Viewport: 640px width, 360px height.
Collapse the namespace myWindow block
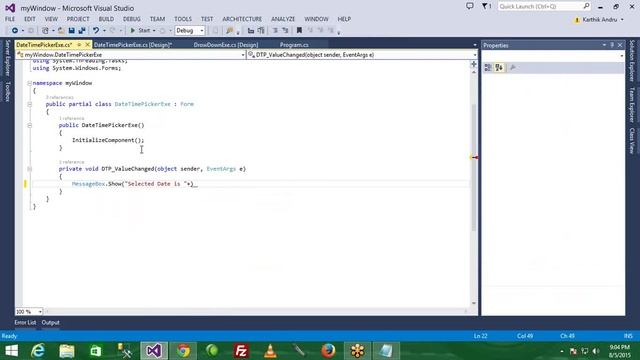pyautogui.click(x=29, y=83)
